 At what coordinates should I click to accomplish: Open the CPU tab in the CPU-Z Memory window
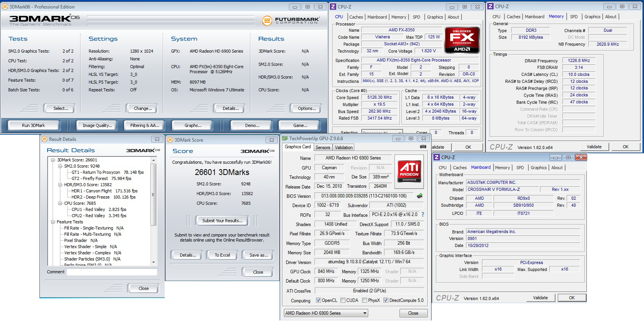496,17
